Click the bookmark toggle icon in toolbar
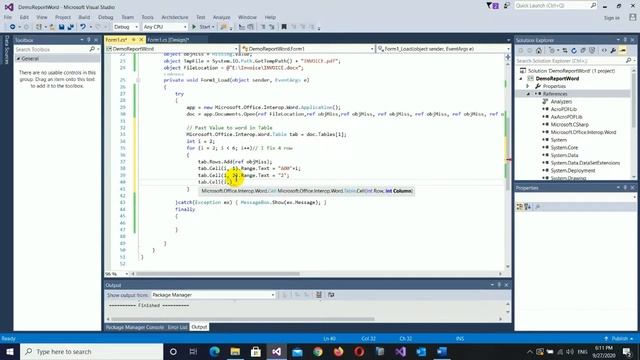Viewport: 640px width, 360px height. (x=284, y=27)
